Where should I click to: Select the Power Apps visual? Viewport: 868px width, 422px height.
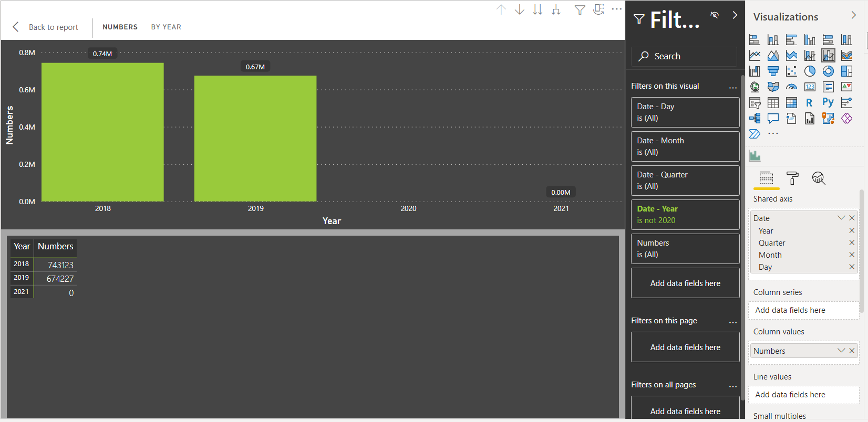846,119
